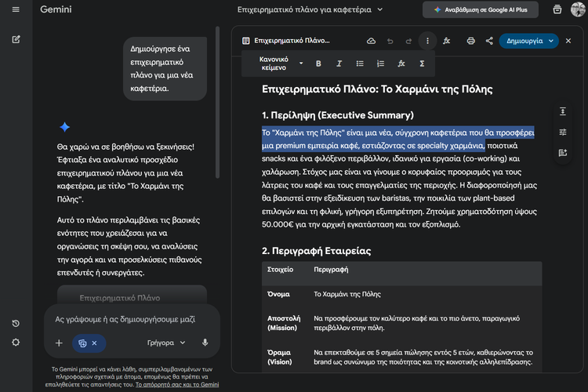Click the cloud saved status icon
Screen dimensions: 588x392
point(371,41)
